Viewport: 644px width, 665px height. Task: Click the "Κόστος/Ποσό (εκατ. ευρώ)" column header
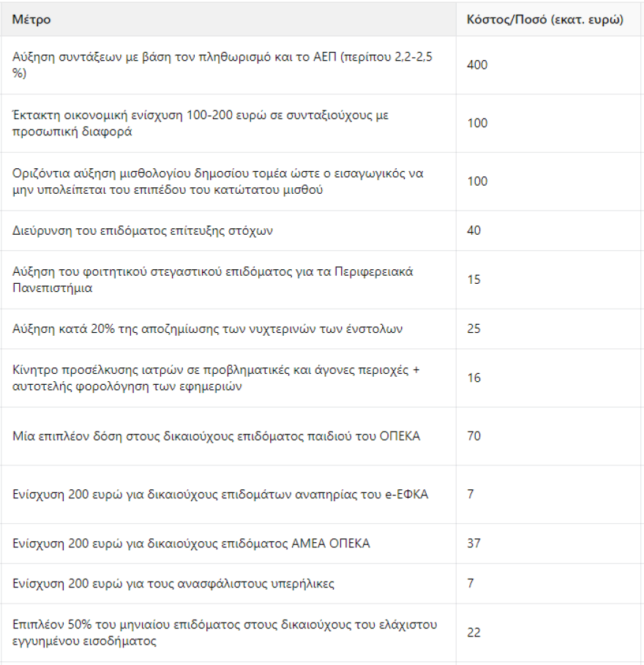point(544,20)
